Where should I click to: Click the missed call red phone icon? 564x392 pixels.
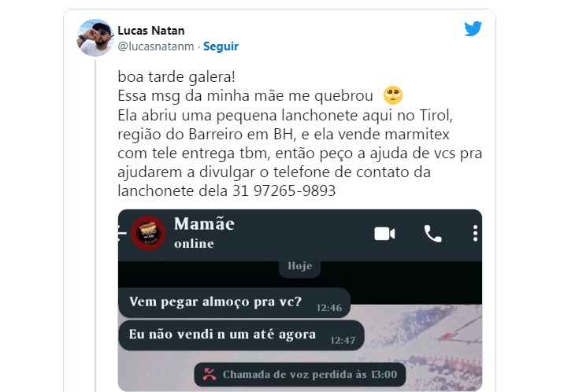click(209, 375)
